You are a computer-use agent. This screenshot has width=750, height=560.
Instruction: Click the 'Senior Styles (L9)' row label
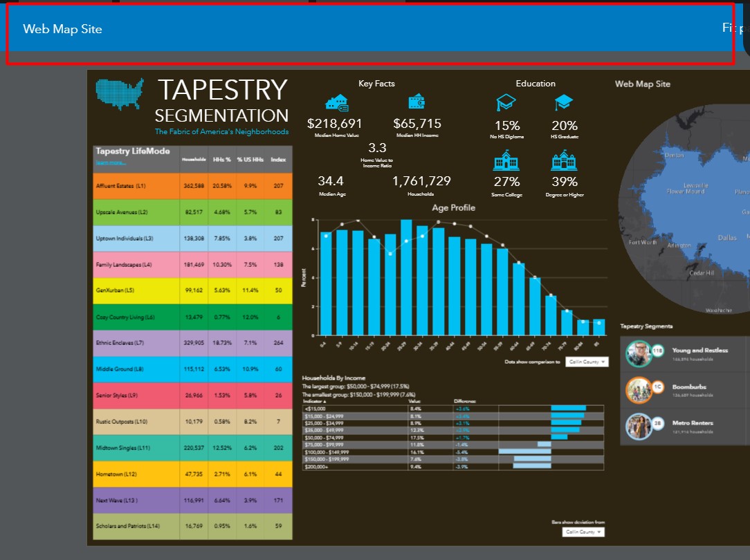tap(117, 395)
